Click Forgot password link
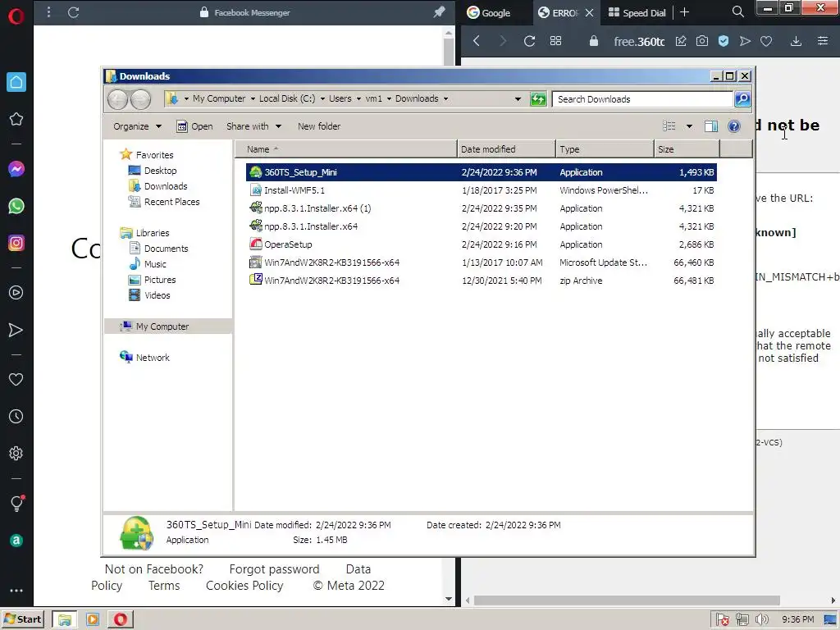The image size is (840, 630). 274,569
